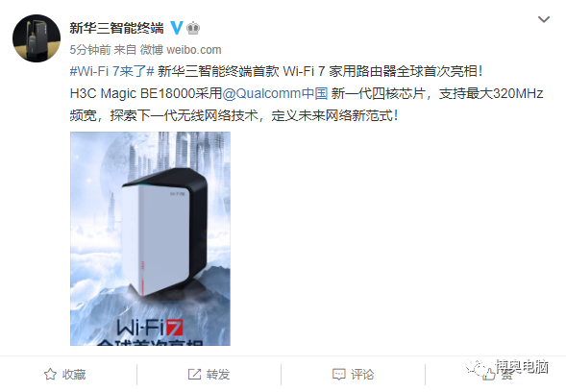The width and height of the screenshot is (566, 392).
Task: Open the @Qualcomm中国 mention link
Action: click(x=275, y=93)
